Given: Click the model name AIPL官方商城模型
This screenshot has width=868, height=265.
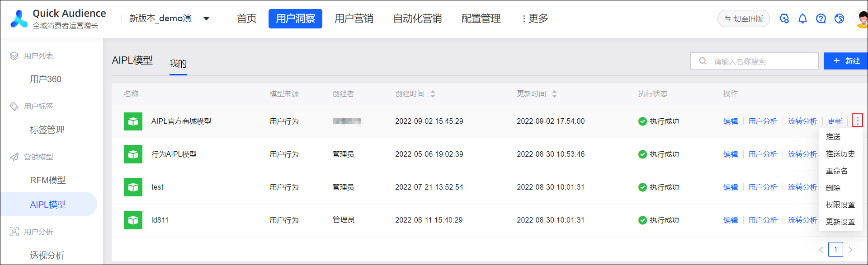Looking at the screenshot, I should pyautogui.click(x=181, y=121).
